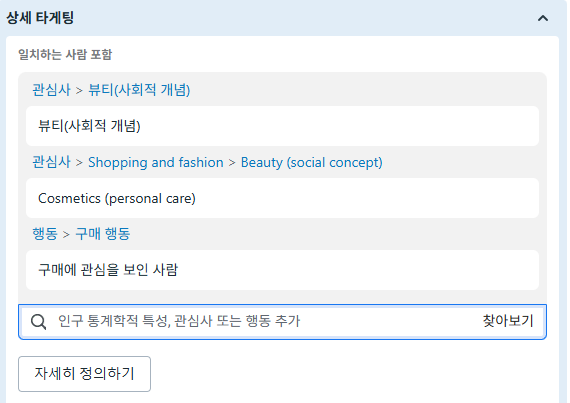The image size is (570, 403).
Task: Collapse the 상세 타게팅 section chevron
Action: [543, 18]
